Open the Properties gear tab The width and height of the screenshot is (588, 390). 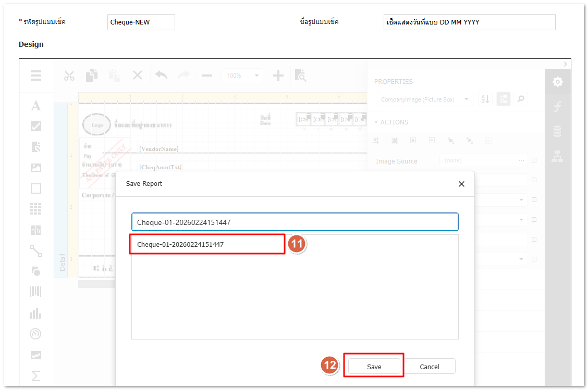(x=557, y=82)
